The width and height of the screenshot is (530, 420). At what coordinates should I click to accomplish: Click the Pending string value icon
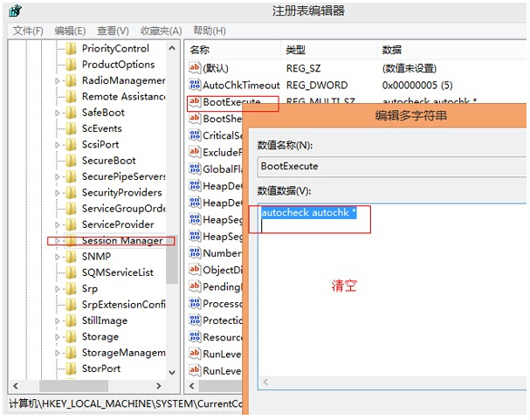pyautogui.click(x=195, y=286)
